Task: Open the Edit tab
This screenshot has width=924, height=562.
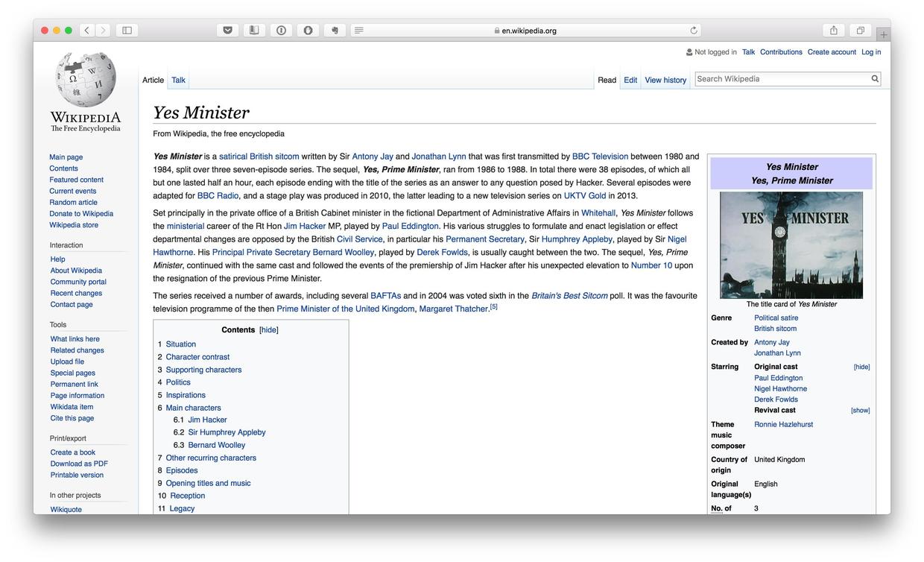Action: (630, 80)
